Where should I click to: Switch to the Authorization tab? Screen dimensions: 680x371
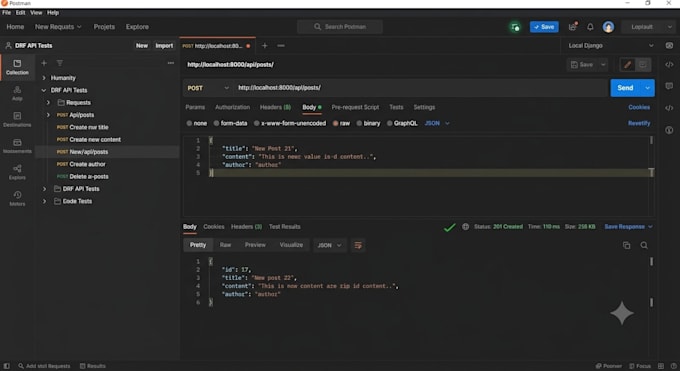pos(232,107)
